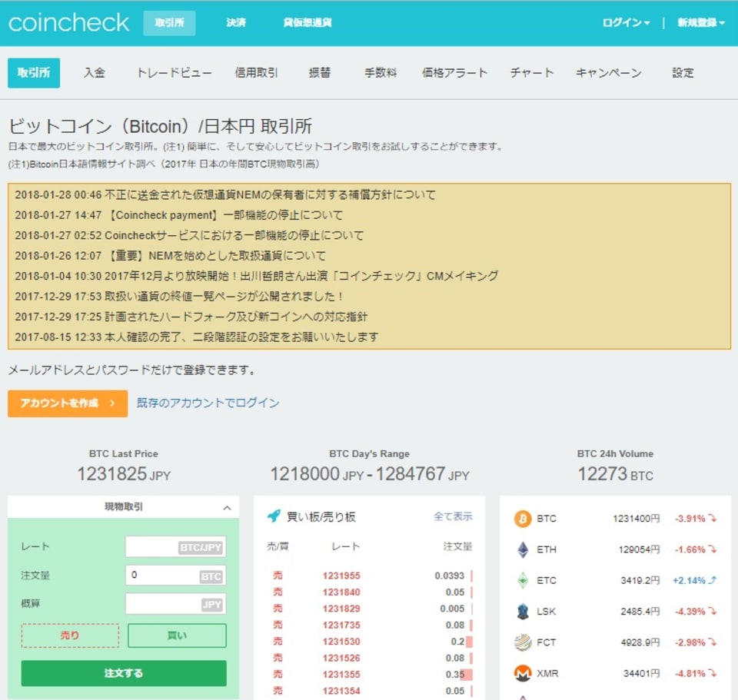
Task: Click sell order rate 1231955
Action: click(x=341, y=576)
